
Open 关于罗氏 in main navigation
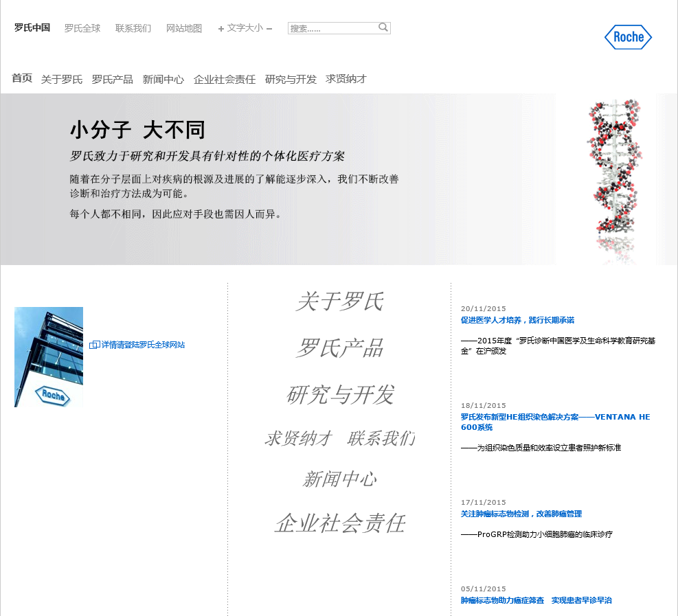(x=62, y=79)
